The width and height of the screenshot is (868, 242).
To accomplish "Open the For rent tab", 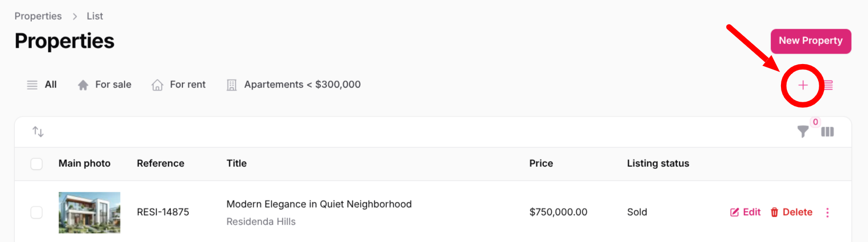I will [179, 85].
